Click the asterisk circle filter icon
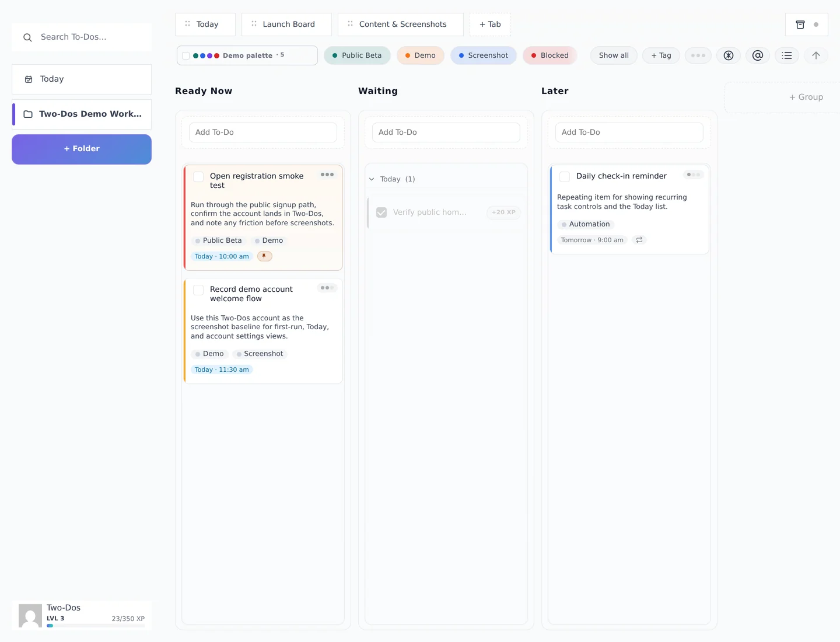The image size is (840, 642). pos(729,55)
